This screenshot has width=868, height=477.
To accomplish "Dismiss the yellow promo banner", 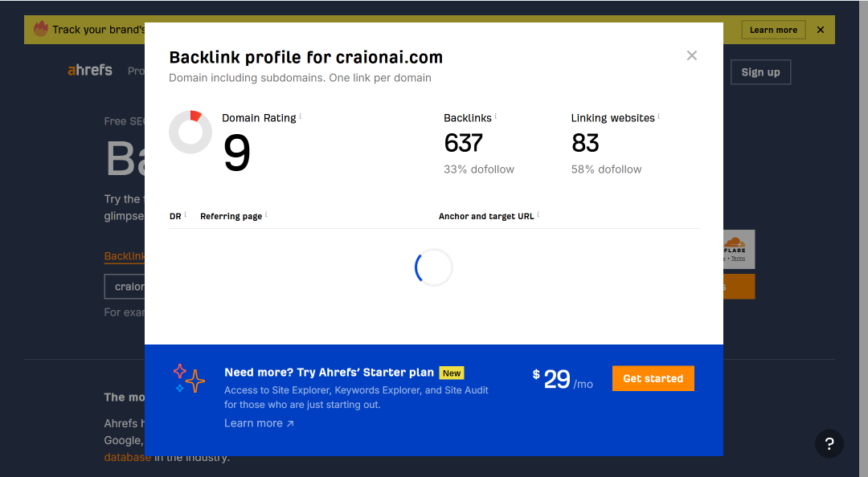I will (821, 30).
